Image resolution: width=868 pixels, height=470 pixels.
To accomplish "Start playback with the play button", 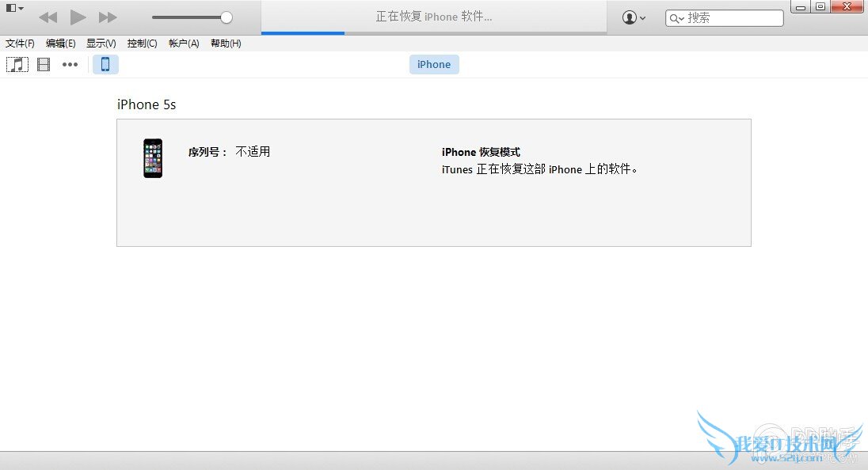I will [x=78, y=17].
